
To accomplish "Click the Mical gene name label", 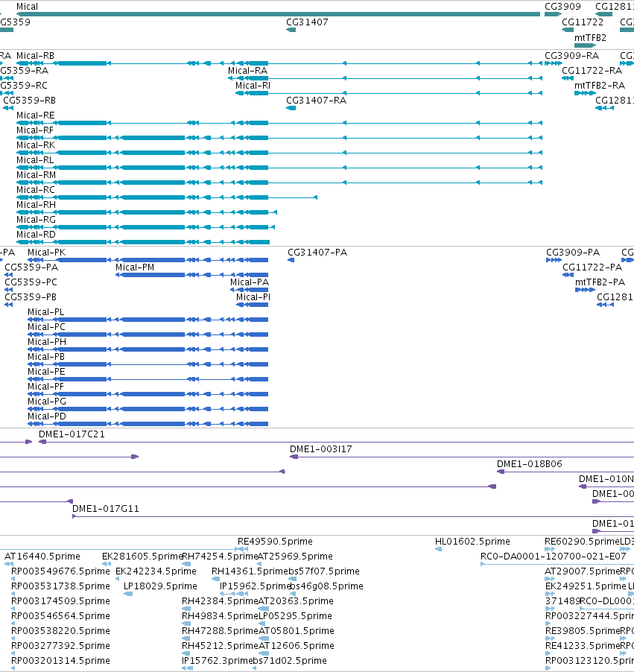I will pos(27,7).
